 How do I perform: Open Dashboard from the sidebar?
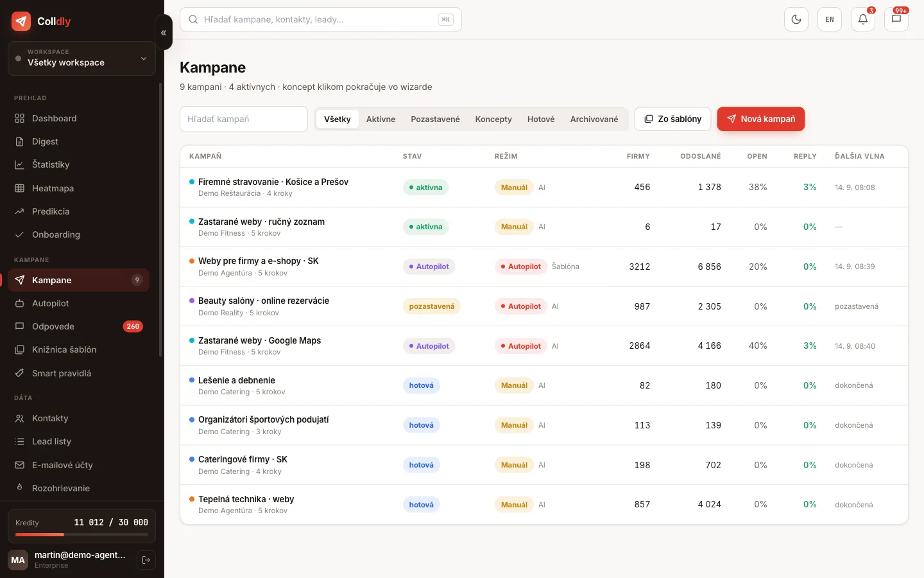pyautogui.click(x=78, y=118)
